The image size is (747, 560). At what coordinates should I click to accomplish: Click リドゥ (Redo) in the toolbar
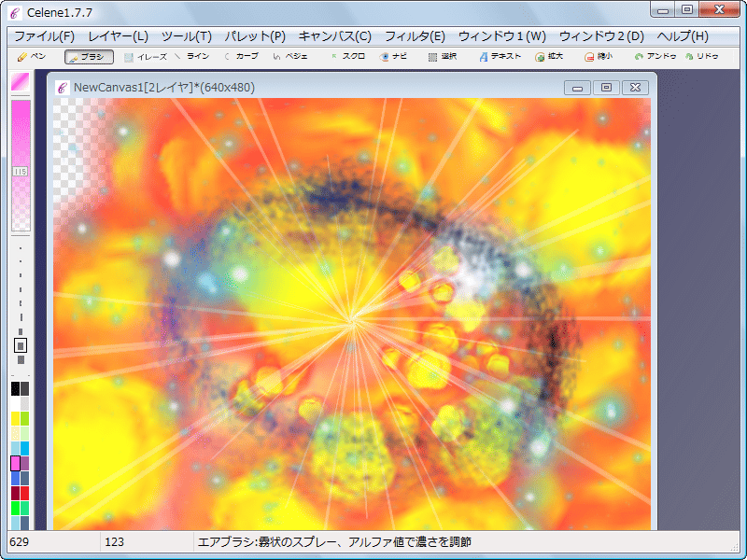click(702, 57)
